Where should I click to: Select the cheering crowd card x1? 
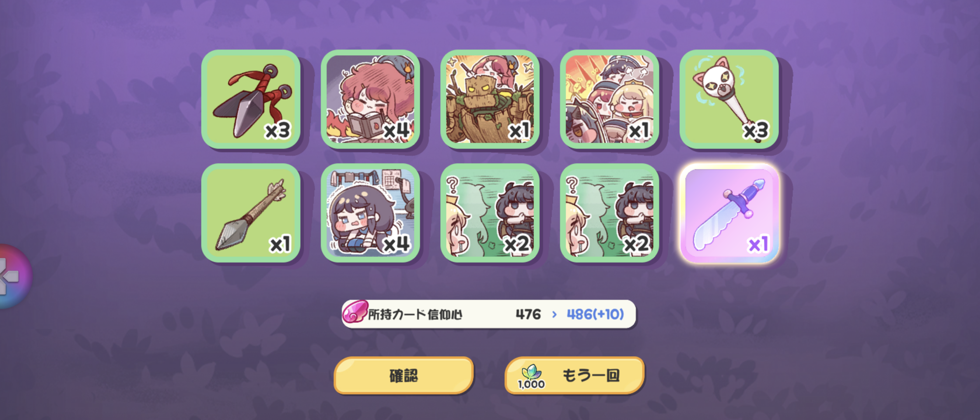pyautogui.click(x=609, y=99)
